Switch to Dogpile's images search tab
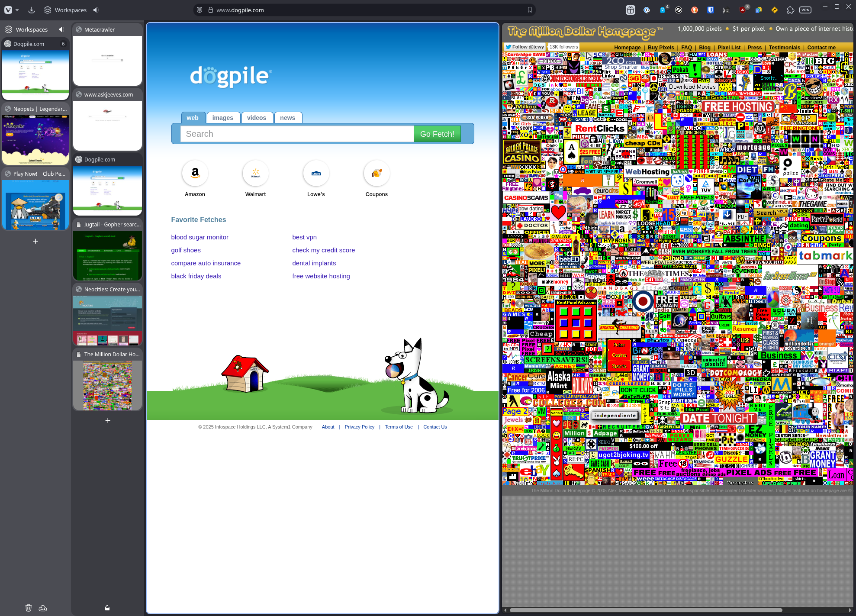The image size is (856, 616). (222, 118)
